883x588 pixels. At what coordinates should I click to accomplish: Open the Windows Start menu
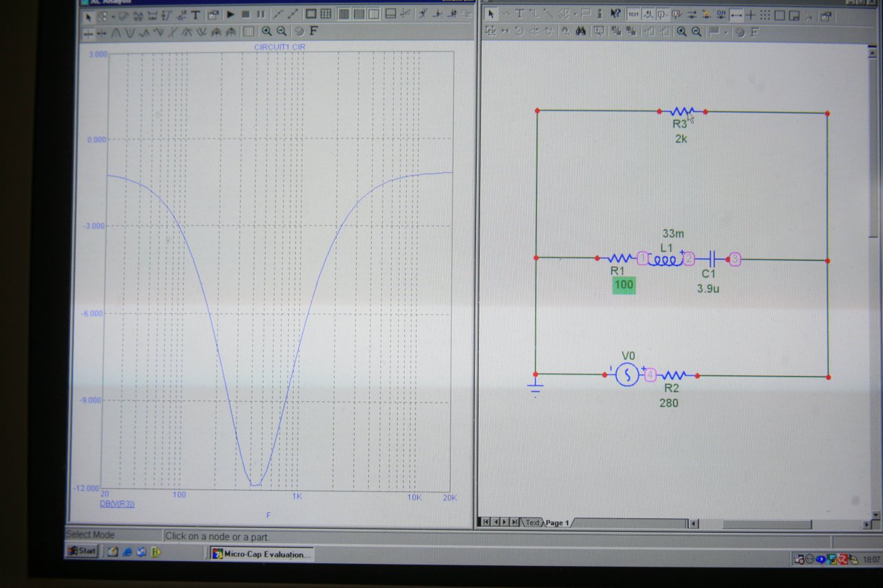(x=81, y=551)
